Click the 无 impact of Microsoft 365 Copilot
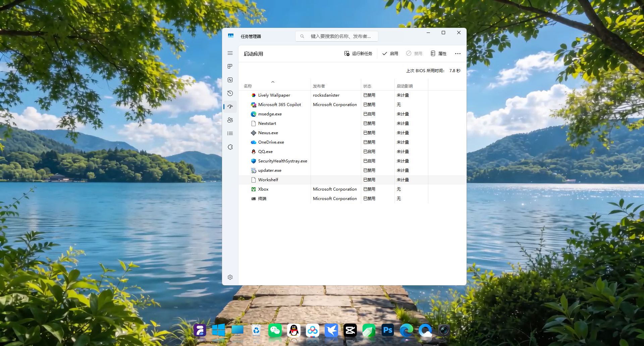This screenshot has height=346, width=644. (x=399, y=105)
